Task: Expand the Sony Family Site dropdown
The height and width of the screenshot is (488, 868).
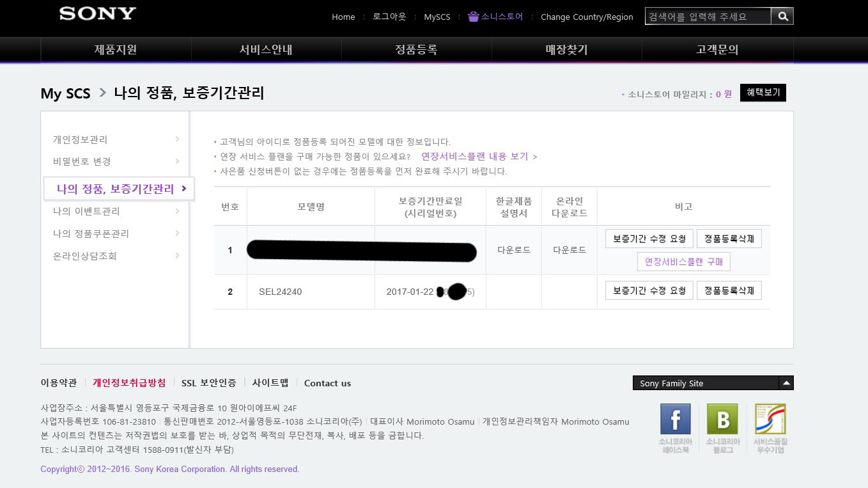Action: (786, 383)
